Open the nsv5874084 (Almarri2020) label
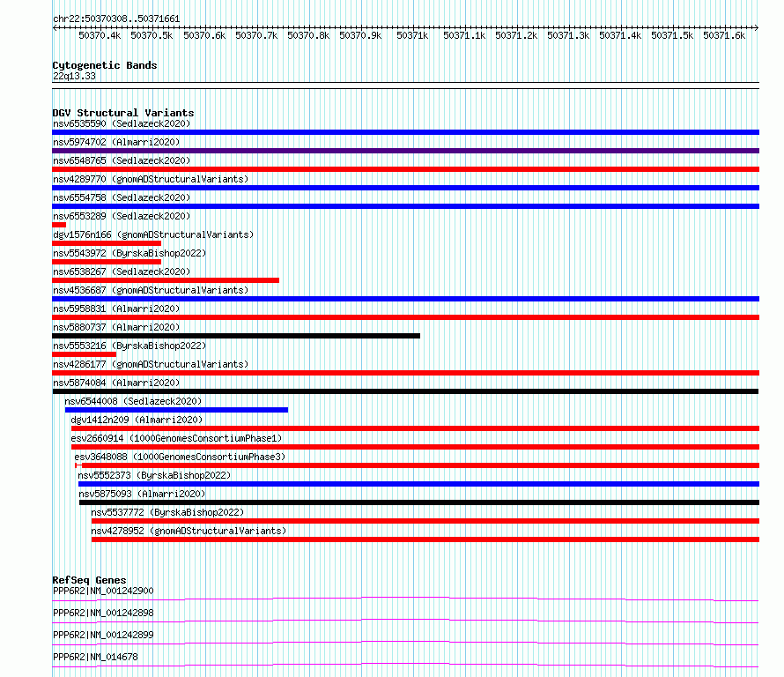Viewport: 784px width, 677px height. pos(116,383)
